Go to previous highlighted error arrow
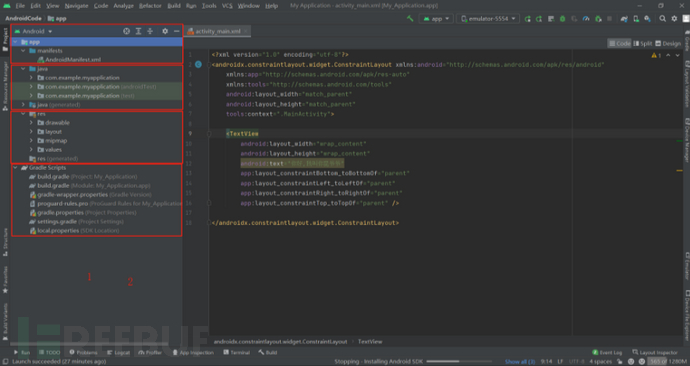The height and width of the screenshot is (366, 690). coord(668,55)
